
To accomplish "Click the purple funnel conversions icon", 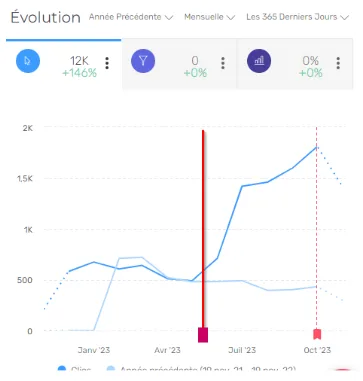I will [143, 61].
